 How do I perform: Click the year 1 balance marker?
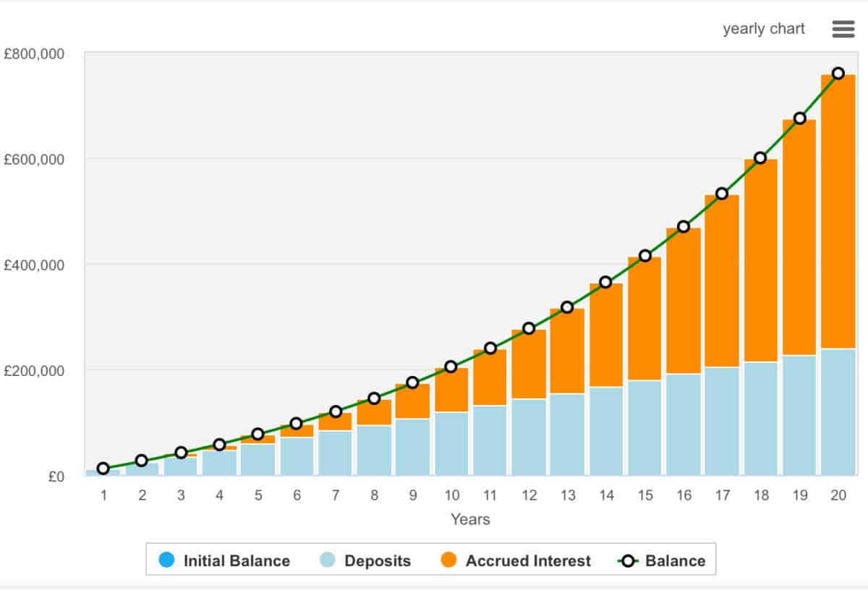(103, 469)
